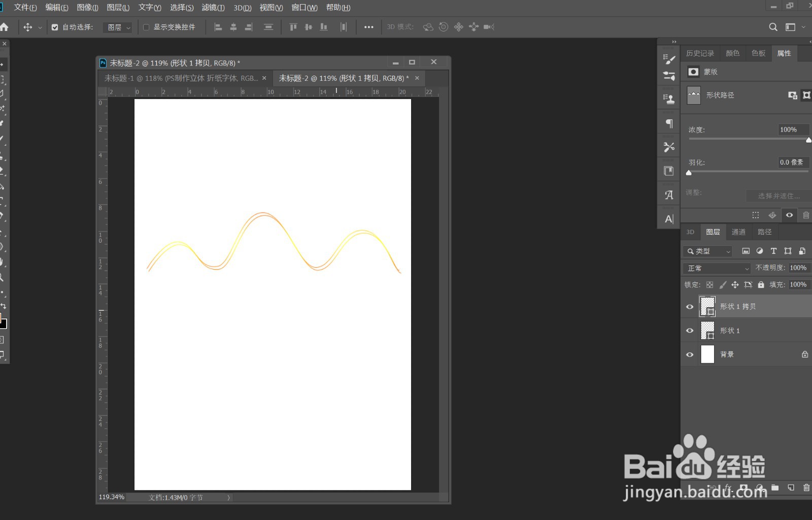
Task: Align bottom edges icon
Action: [x=324, y=27]
